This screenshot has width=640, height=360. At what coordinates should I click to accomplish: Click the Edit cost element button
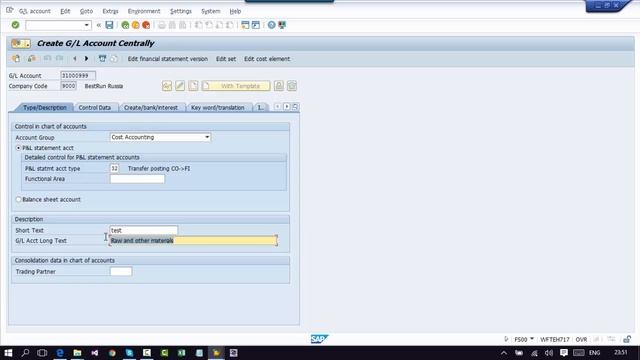[x=267, y=59]
